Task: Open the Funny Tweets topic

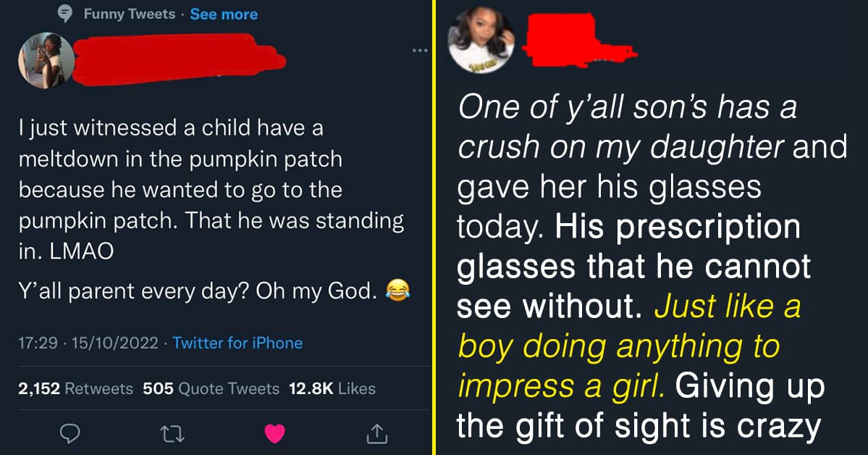Action: pos(129,14)
